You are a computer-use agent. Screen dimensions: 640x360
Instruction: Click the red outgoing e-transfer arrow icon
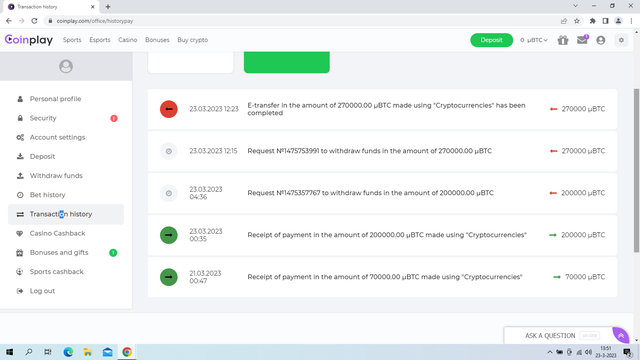(169, 109)
